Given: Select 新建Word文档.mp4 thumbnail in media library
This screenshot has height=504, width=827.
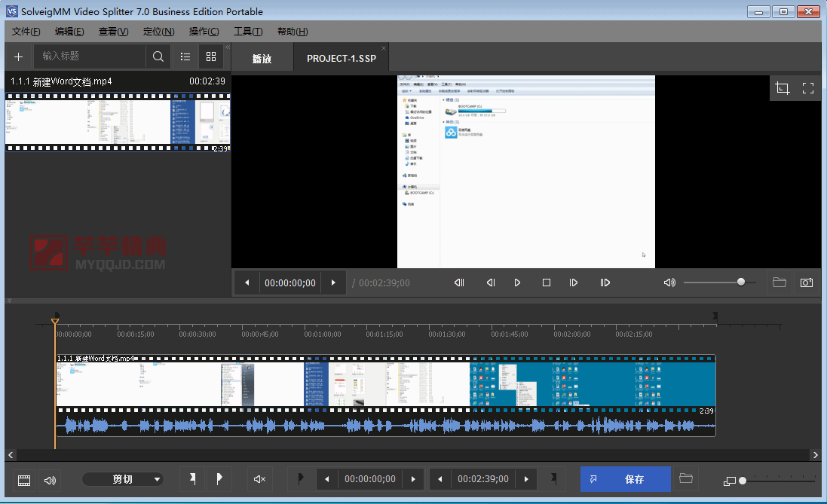Looking at the screenshot, I should (118, 122).
